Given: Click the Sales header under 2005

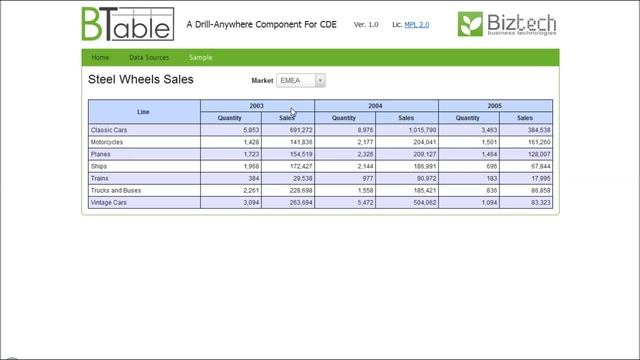Looking at the screenshot, I should click(526, 118).
